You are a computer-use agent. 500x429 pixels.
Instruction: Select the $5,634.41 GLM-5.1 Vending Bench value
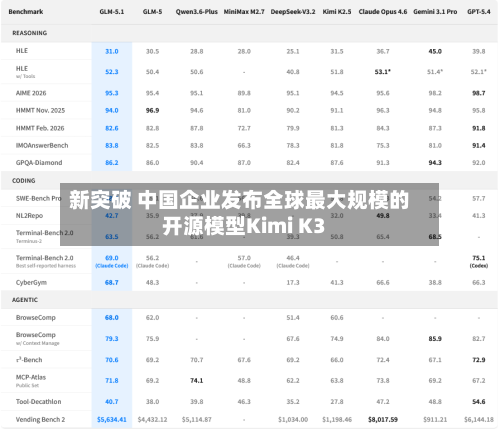(x=112, y=419)
